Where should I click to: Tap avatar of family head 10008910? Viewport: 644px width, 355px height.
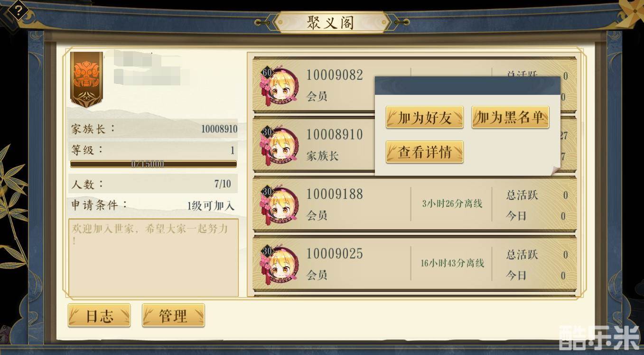[280, 145]
